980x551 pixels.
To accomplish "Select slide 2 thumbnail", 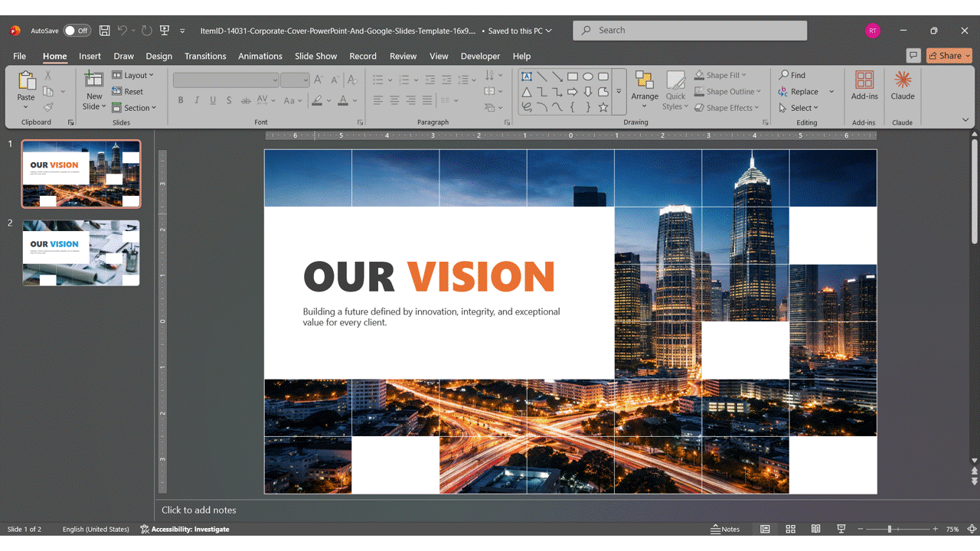I will (x=81, y=253).
